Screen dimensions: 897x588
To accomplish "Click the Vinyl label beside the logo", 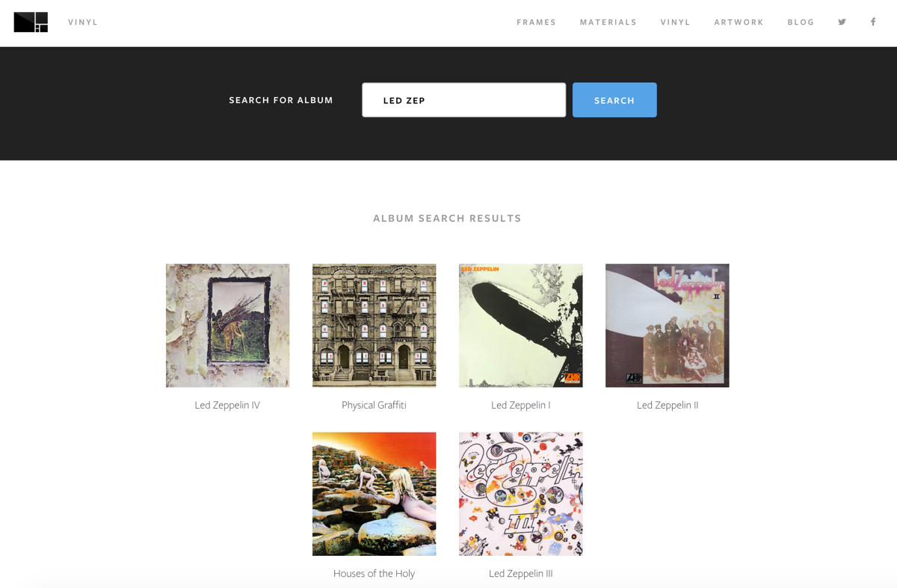I will click(83, 22).
